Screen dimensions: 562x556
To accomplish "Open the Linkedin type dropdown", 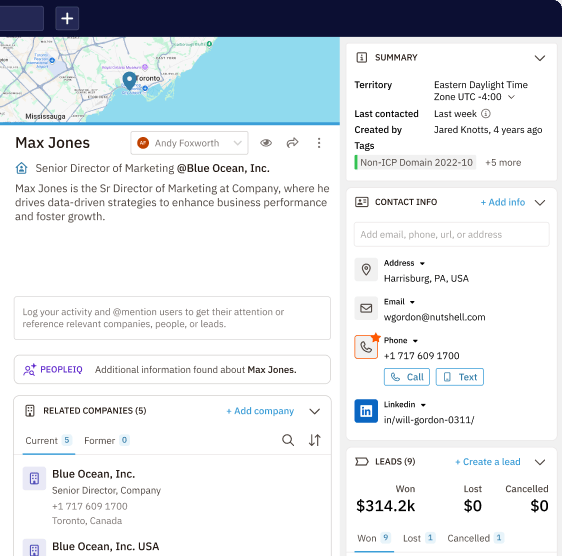I will [x=423, y=405].
